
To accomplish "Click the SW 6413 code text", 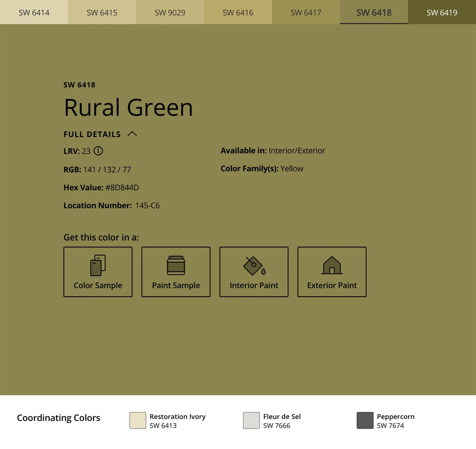I will [163, 425].
